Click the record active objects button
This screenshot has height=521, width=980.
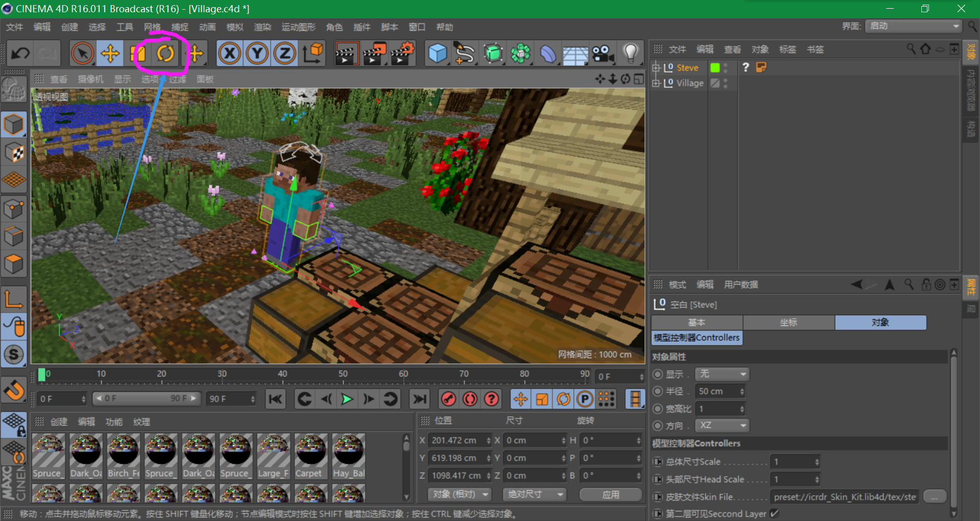point(449,399)
